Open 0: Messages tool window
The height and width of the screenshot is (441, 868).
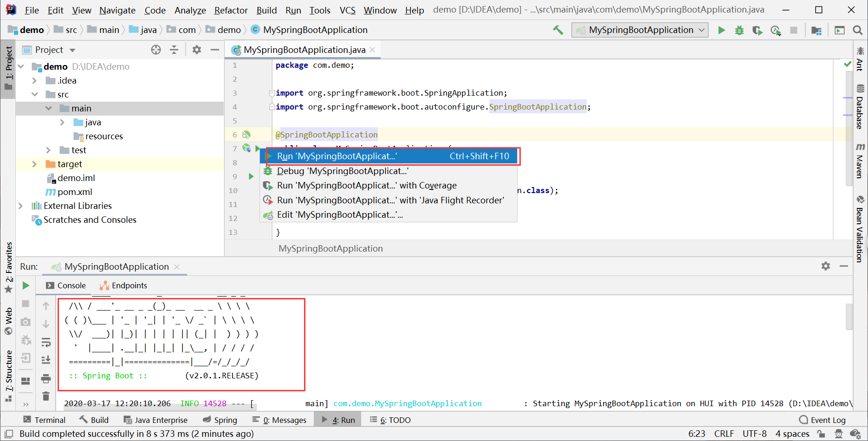[279, 420]
